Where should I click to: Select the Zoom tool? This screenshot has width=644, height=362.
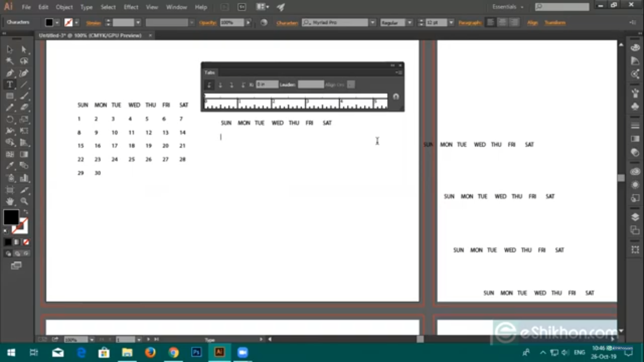tap(24, 200)
